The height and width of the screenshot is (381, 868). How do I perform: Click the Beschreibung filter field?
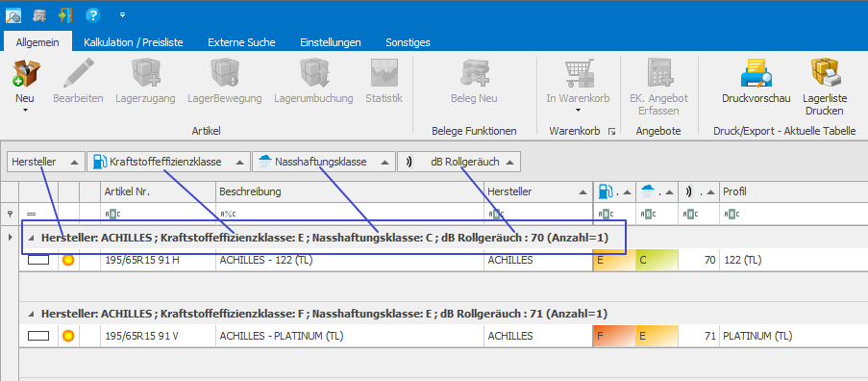pos(350,214)
